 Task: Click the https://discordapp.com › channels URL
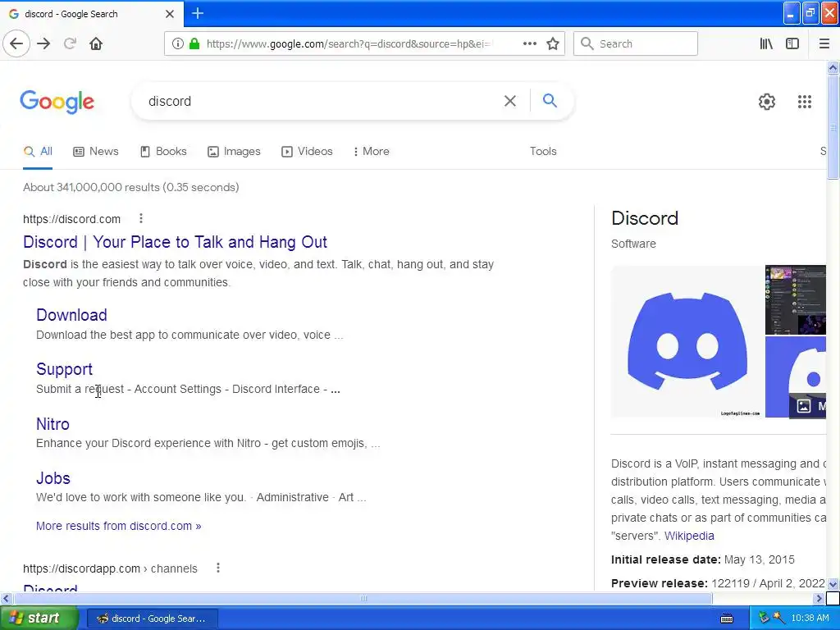pyautogui.click(x=111, y=568)
